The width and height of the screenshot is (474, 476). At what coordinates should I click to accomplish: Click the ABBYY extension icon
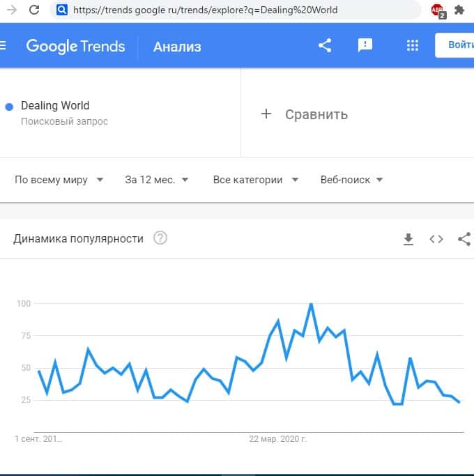tap(438, 10)
